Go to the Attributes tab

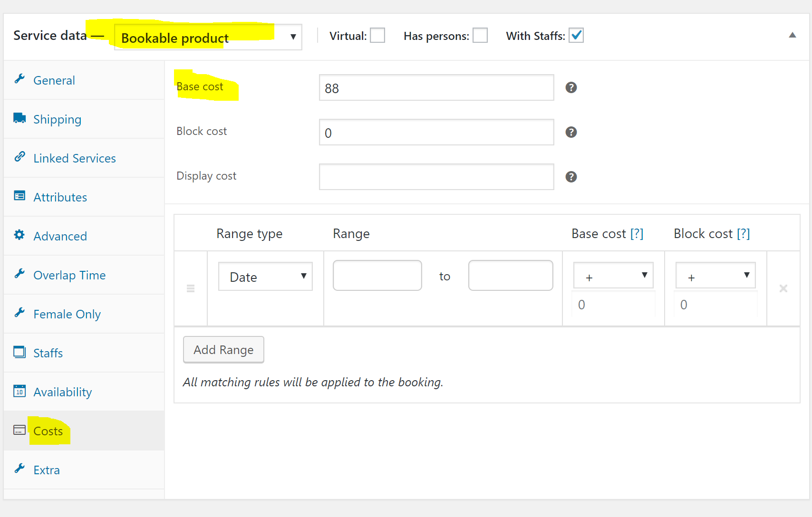84,197
